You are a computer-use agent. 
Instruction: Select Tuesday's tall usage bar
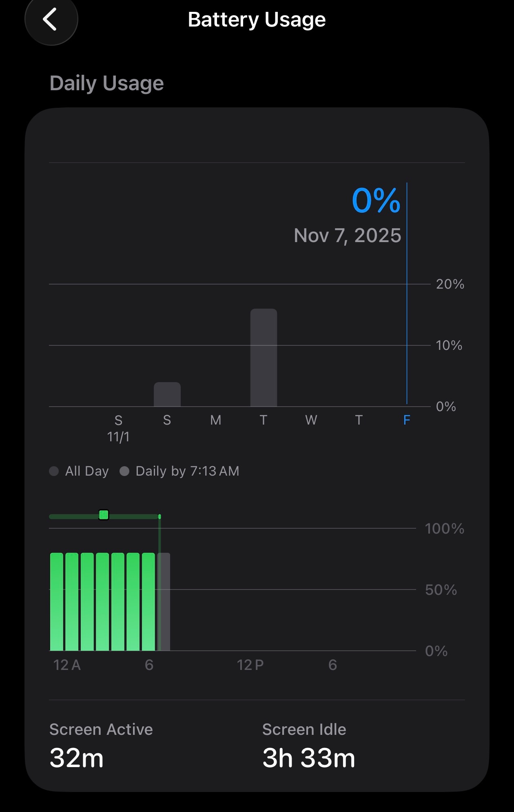264,357
